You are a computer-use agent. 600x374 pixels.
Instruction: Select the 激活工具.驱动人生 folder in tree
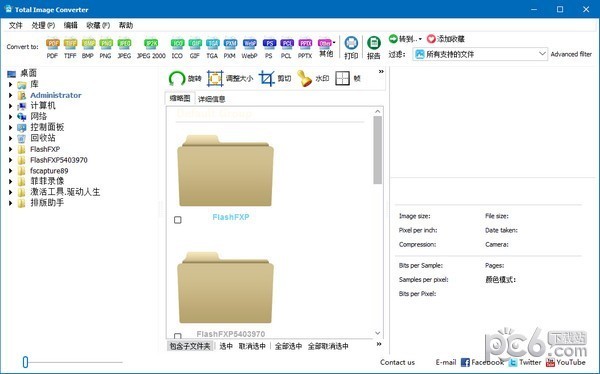pos(65,192)
